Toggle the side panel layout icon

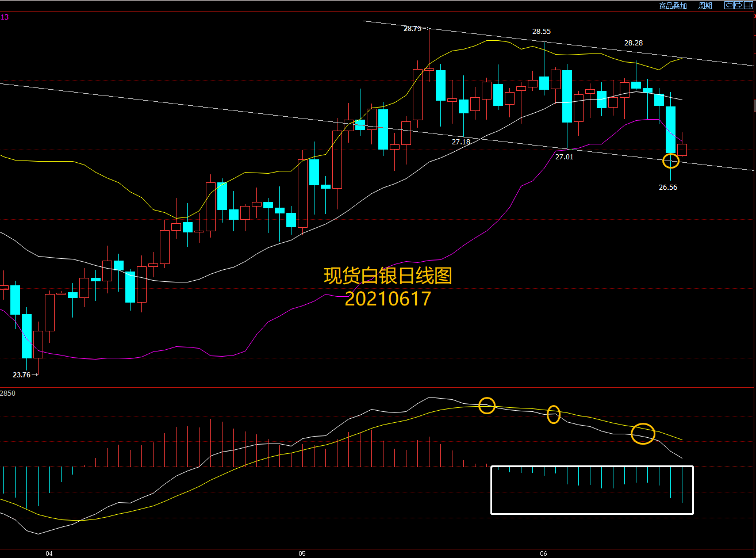pos(749,5)
